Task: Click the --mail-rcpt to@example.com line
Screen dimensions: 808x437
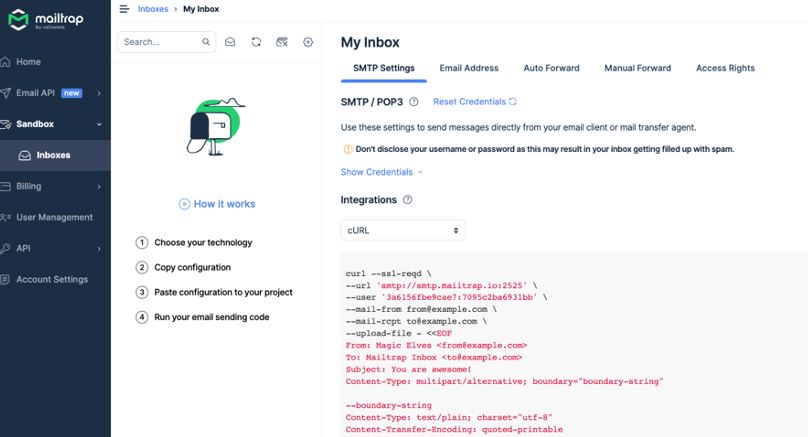Action: (x=416, y=321)
